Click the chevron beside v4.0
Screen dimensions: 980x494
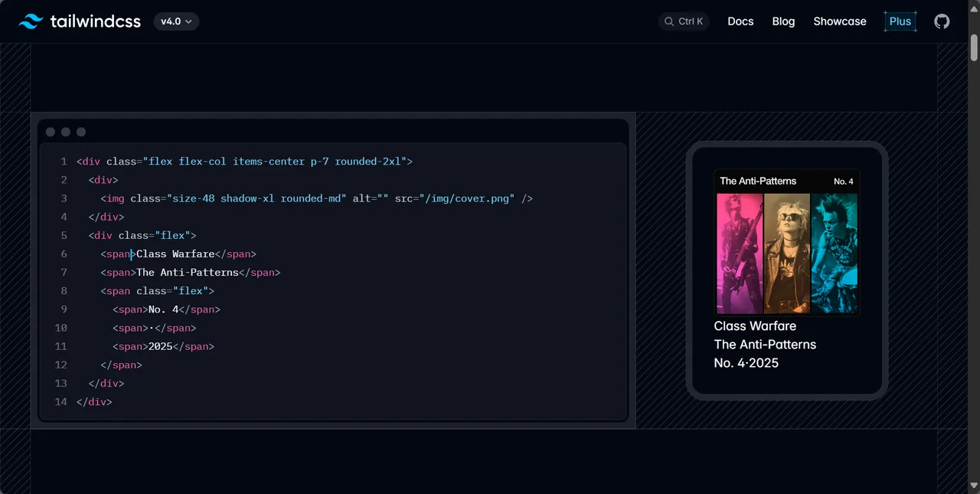190,21
